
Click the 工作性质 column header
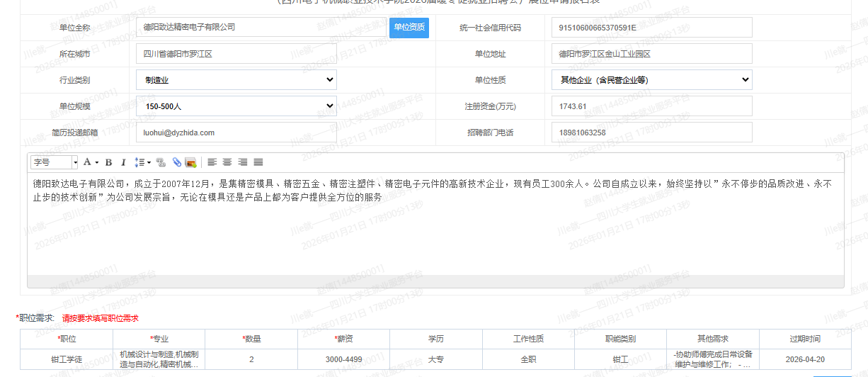click(x=528, y=339)
